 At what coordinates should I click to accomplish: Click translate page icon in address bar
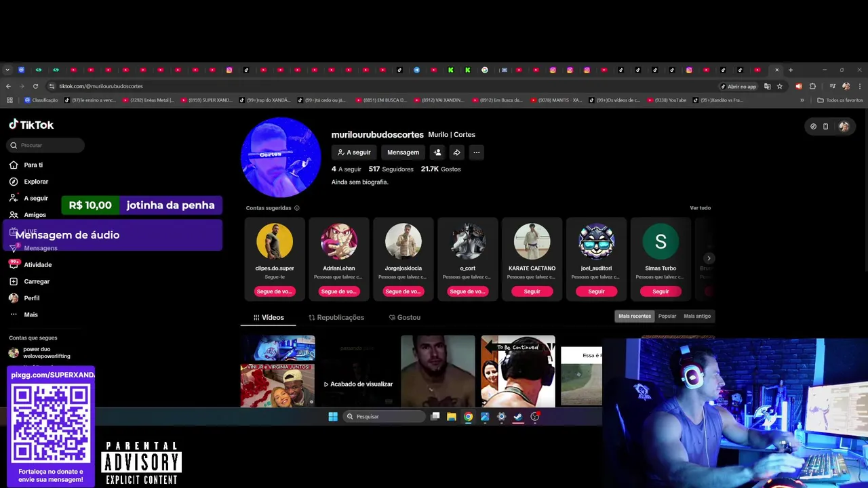click(767, 86)
